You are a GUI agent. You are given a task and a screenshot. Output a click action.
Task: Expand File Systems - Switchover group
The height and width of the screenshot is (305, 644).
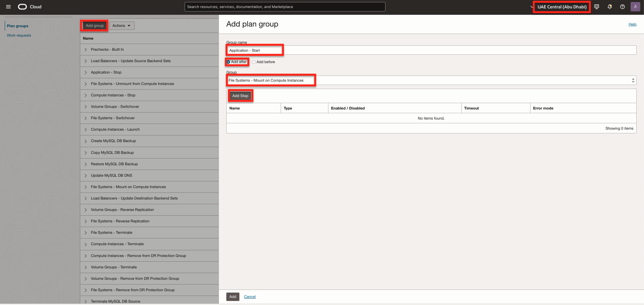(86, 118)
